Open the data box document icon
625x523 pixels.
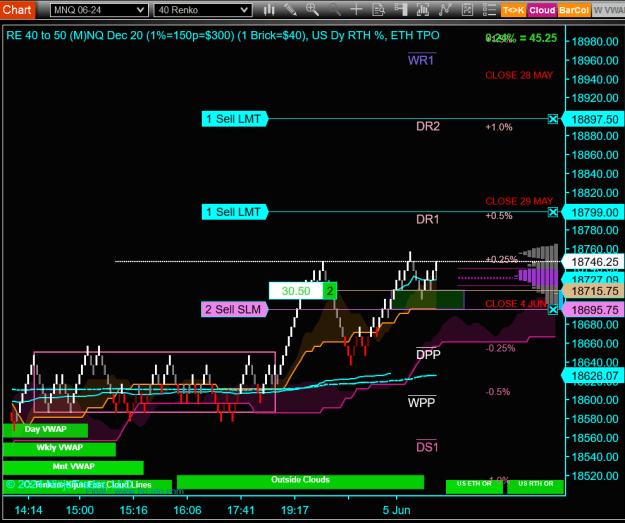point(378,10)
